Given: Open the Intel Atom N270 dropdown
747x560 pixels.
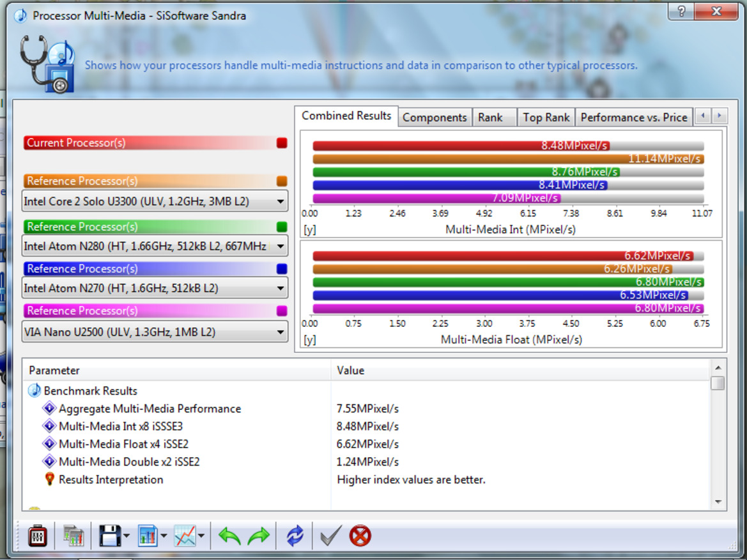Looking at the screenshot, I should point(155,288).
